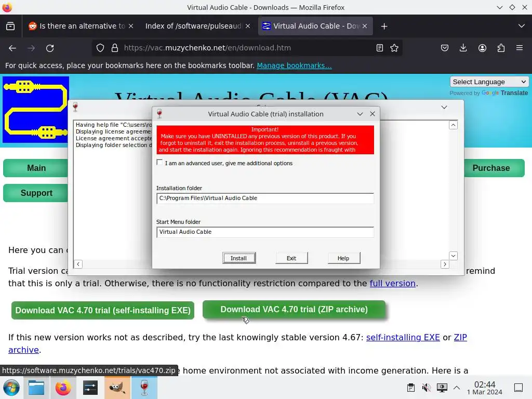Click the show desktop icon
The width and height of the screenshot is (532, 399).
tap(518, 388)
